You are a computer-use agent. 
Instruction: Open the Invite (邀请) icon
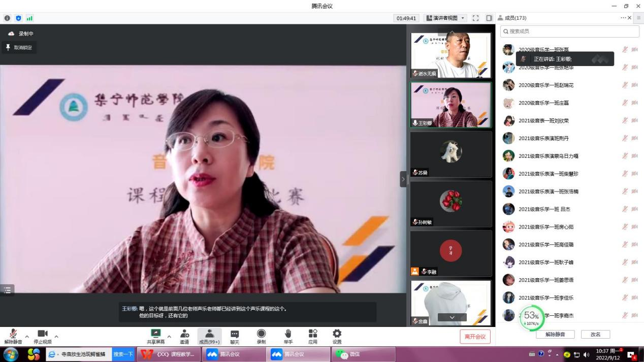point(184,335)
